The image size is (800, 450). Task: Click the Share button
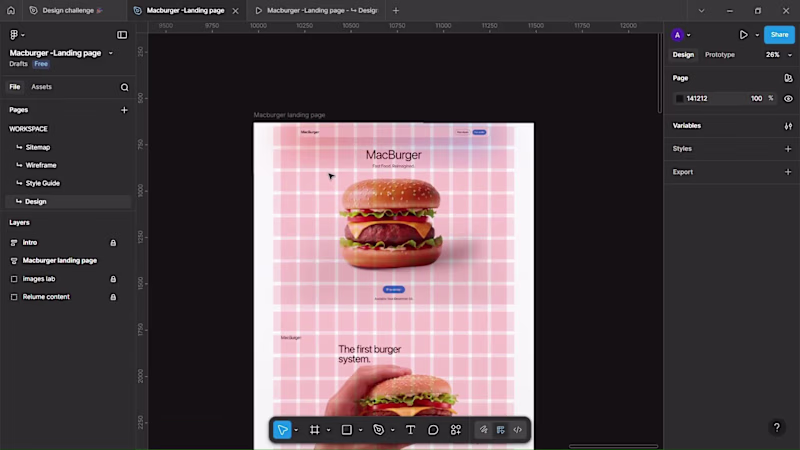[x=779, y=35]
